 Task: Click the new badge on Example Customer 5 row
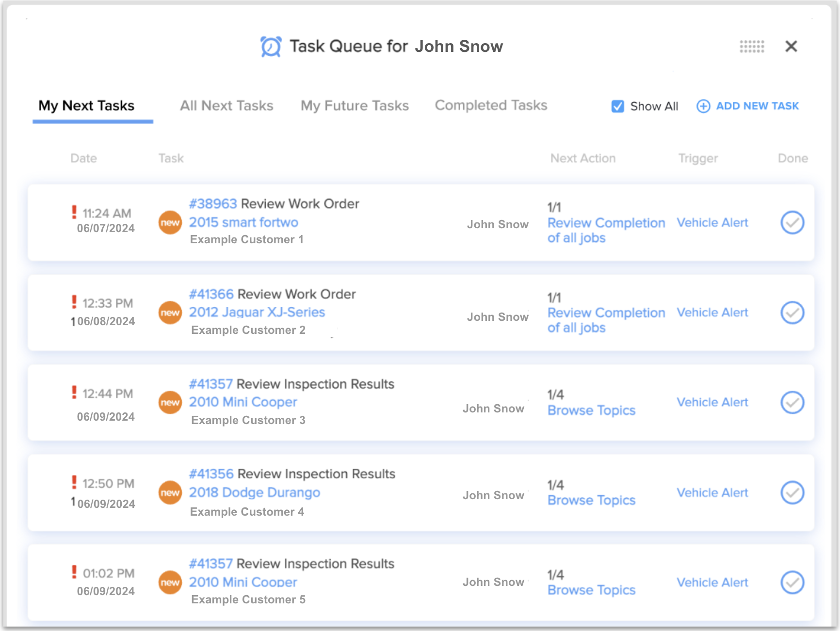[x=170, y=583]
